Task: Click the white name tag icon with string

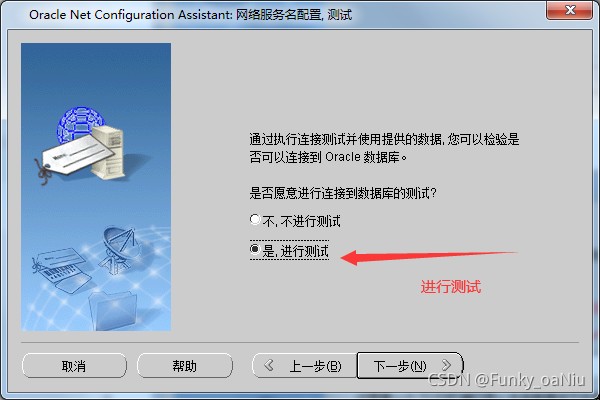Action: click(73, 159)
